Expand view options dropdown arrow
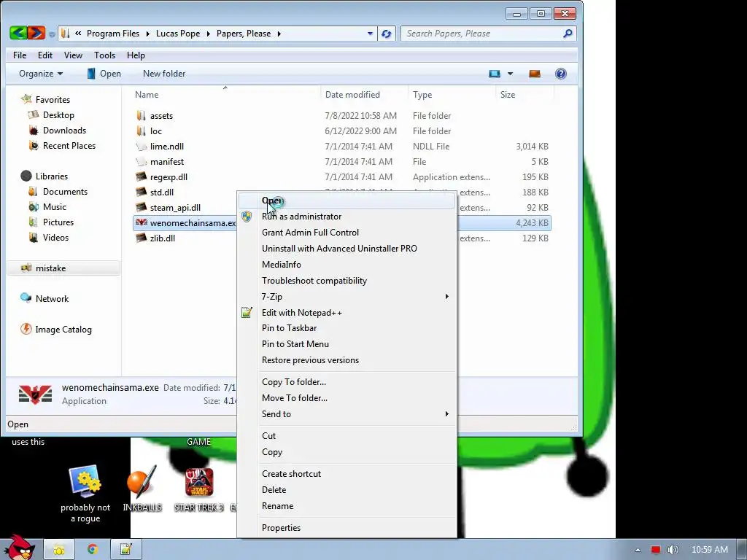747x560 pixels. tap(510, 74)
